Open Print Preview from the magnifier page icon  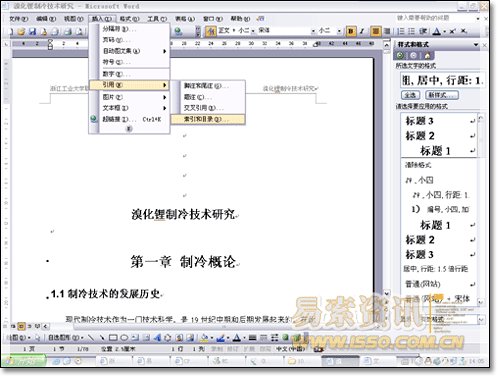(79, 32)
